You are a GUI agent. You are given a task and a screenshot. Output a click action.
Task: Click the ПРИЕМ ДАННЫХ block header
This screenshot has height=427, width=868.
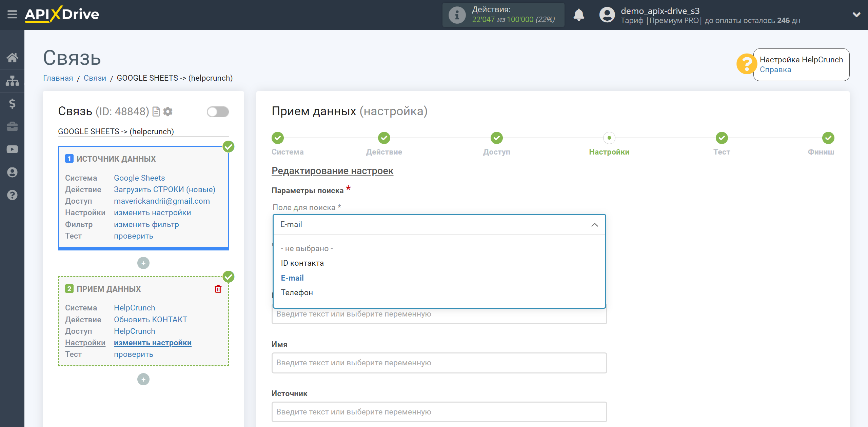coord(108,289)
